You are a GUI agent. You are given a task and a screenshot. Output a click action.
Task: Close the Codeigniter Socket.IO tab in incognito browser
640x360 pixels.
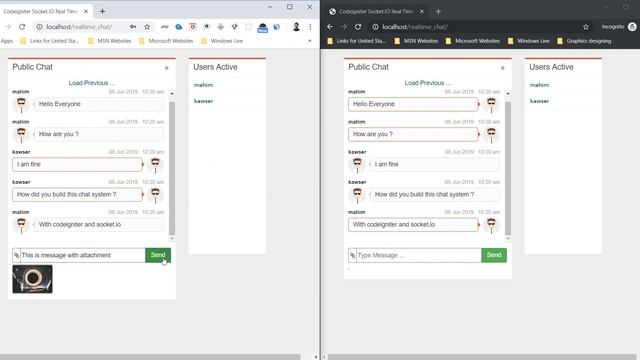[422, 11]
